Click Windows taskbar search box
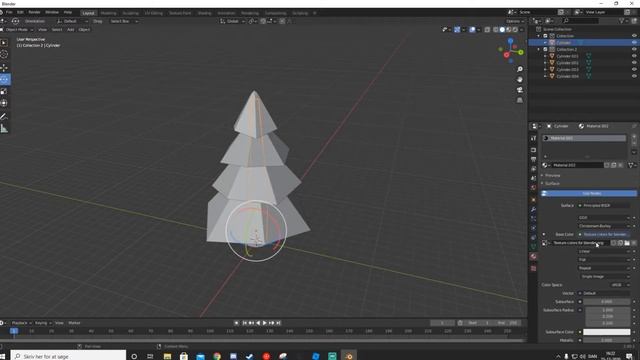Image resolution: width=640 pixels, height=360 pixels. [x=69, y=356]
